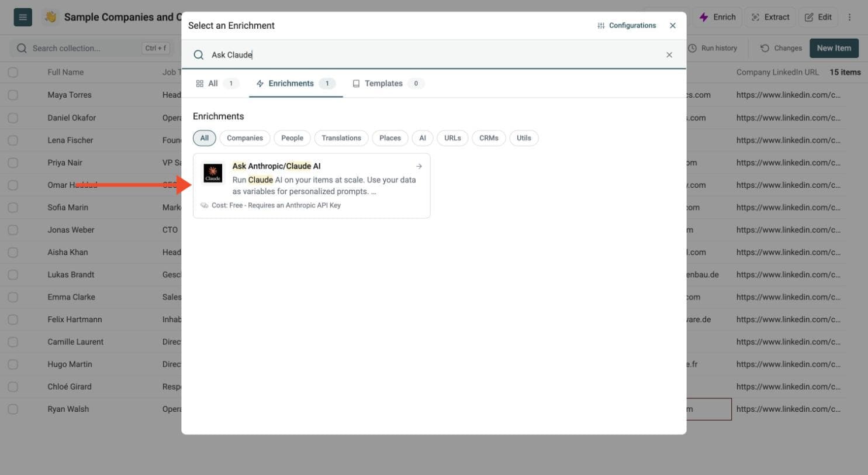
Task: Filter enrichments by People
Action: (292, 138)
